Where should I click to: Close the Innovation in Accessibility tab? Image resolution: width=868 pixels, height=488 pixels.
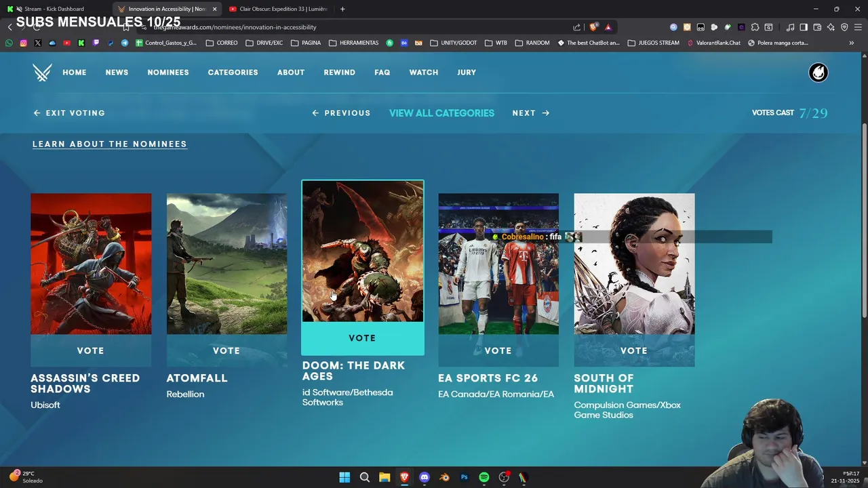pos(215,9)
